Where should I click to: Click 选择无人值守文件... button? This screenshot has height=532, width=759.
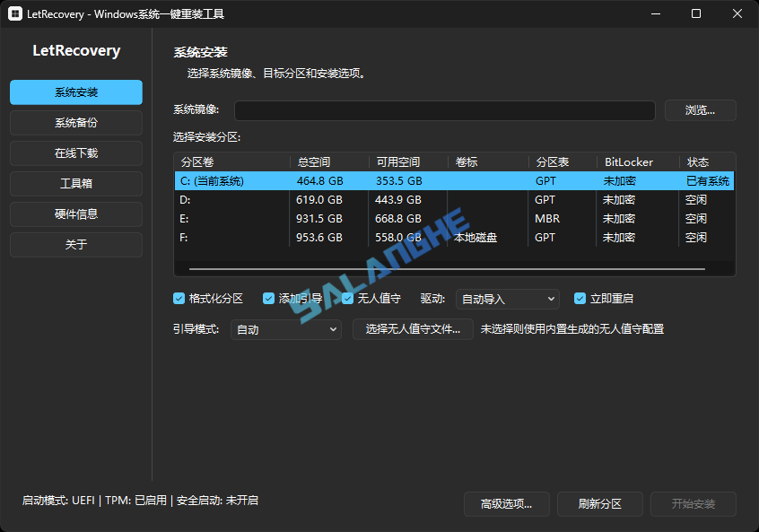pyautogui.click(x=413, y=329)
